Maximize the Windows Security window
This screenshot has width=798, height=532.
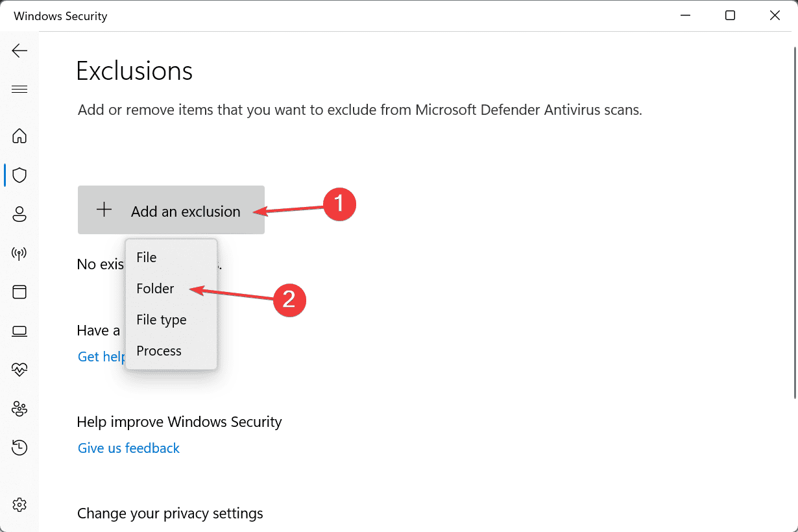pos(731,16)
